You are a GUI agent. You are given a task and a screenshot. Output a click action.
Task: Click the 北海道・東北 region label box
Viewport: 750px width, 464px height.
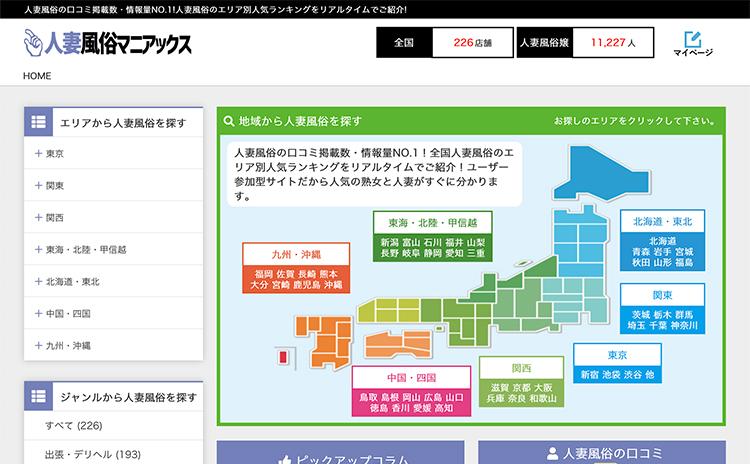click(x=662, y=220)
